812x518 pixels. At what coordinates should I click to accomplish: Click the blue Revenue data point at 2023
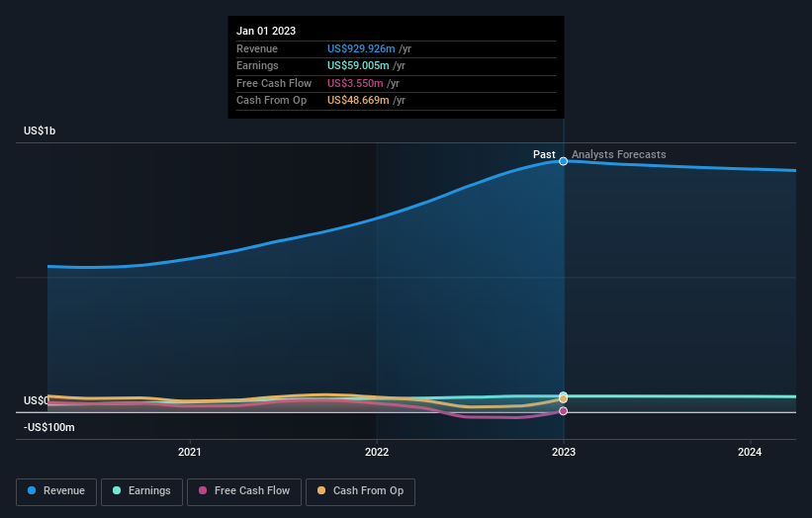click(x=564, y=161)
